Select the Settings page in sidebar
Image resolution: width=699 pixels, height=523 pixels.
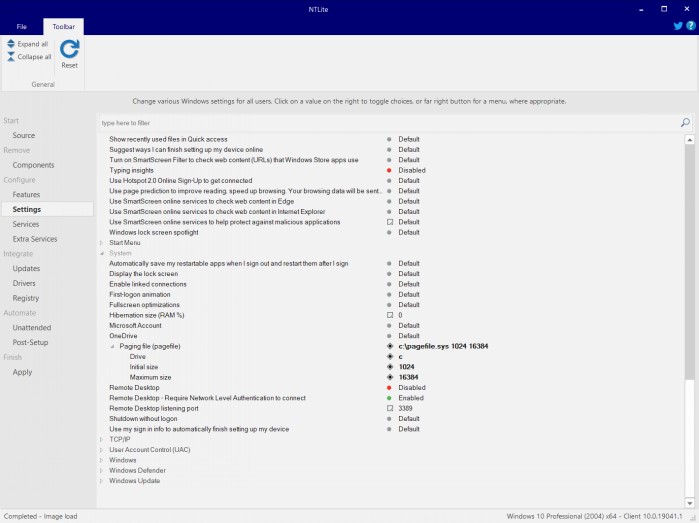click(x=47, y=209)
